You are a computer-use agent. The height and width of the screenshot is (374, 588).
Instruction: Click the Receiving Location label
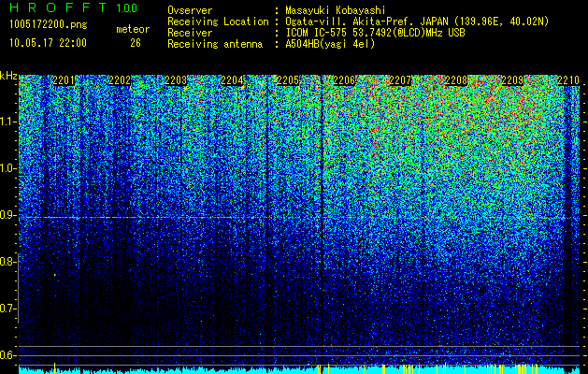(x=218, y=22)
